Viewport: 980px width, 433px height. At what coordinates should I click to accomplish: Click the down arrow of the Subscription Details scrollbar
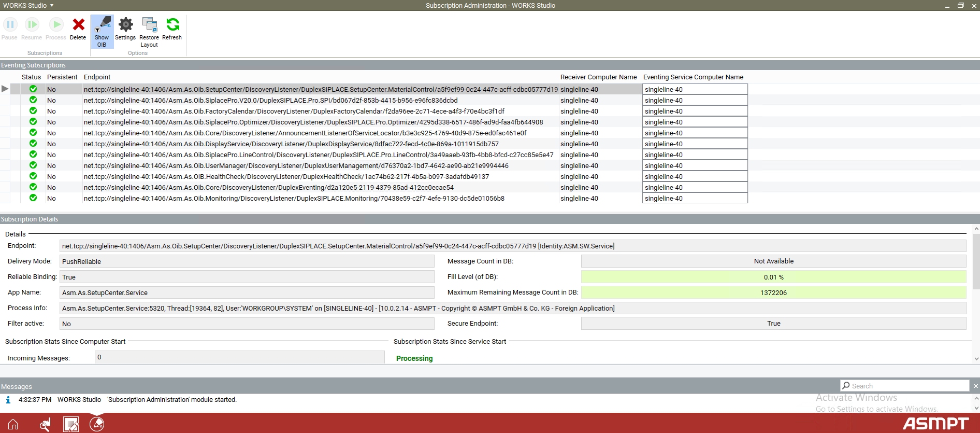[x=976, y=358]
